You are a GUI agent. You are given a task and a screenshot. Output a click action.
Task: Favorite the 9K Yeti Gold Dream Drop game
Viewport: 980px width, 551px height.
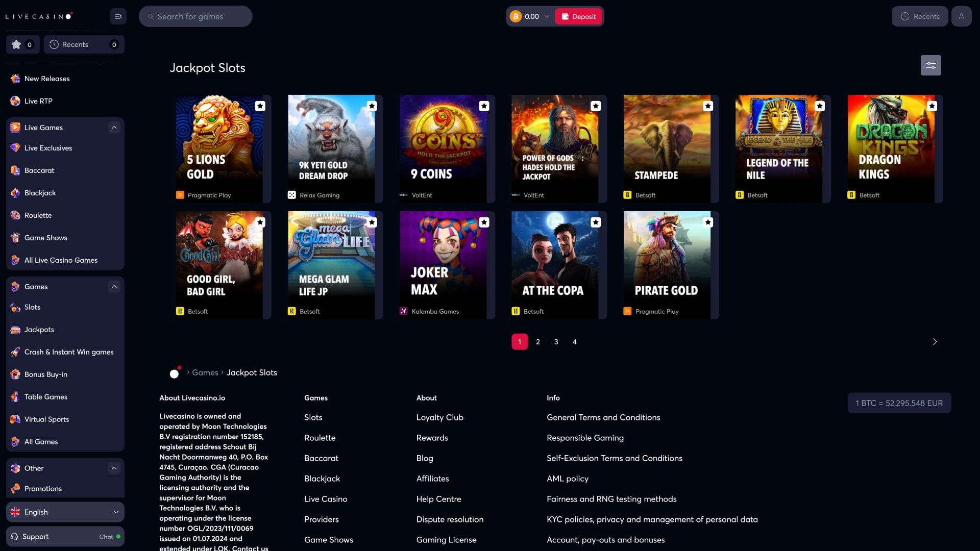pyautogui.click(x=372, y=106)
